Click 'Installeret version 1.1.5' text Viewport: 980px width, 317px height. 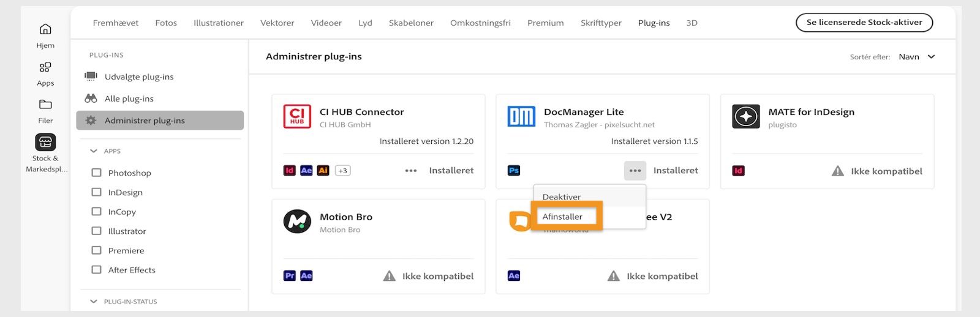point(654,141)
